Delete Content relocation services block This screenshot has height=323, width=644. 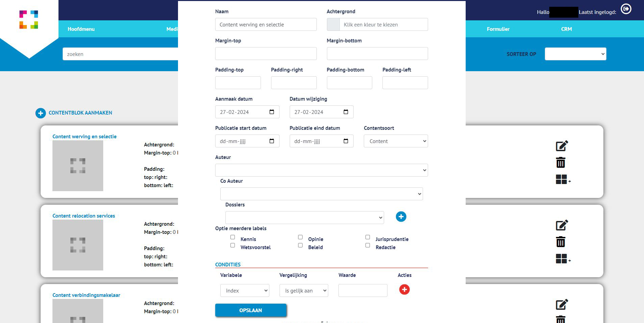click(561, 242)
